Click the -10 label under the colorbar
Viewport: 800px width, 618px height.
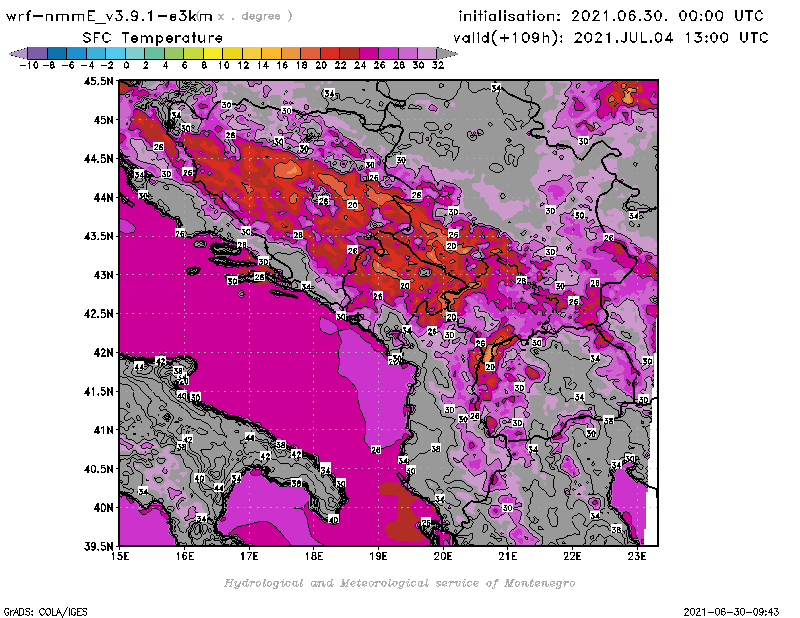(x=29, y=65)
